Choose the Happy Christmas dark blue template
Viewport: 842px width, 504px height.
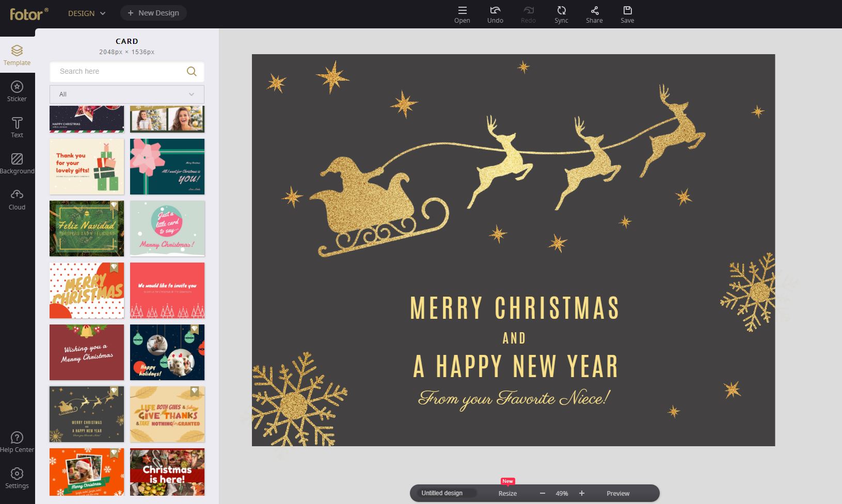pos(87,119)
